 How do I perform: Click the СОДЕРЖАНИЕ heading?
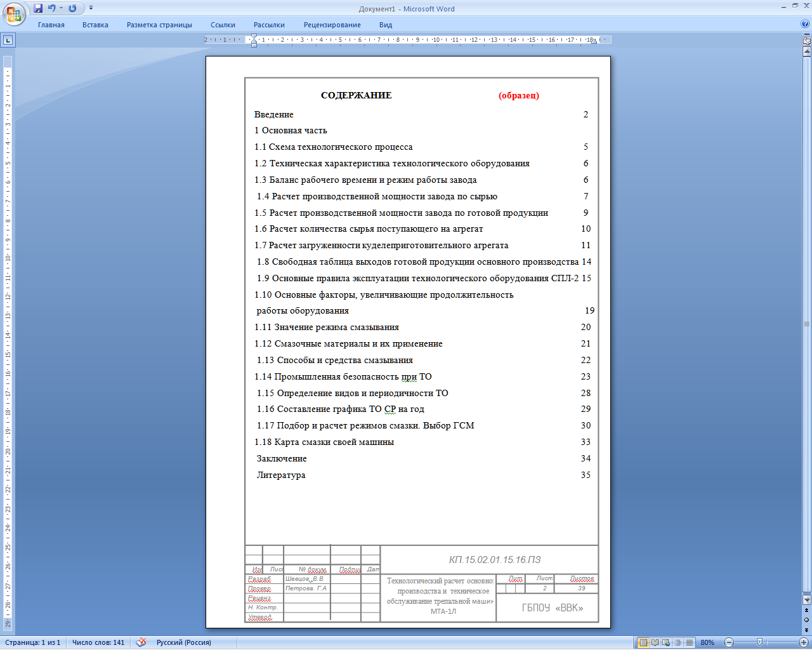click(357, 95)
